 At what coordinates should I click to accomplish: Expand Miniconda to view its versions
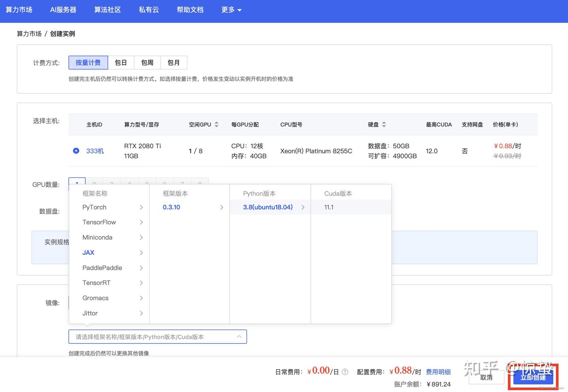[141, 237]
